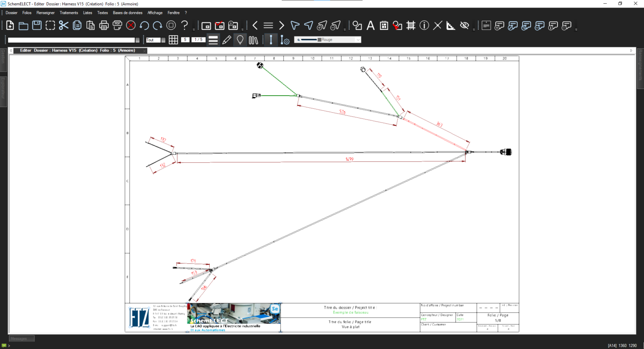
Task: Toggle the light bulb highlight mode
Action: point(240,39)
